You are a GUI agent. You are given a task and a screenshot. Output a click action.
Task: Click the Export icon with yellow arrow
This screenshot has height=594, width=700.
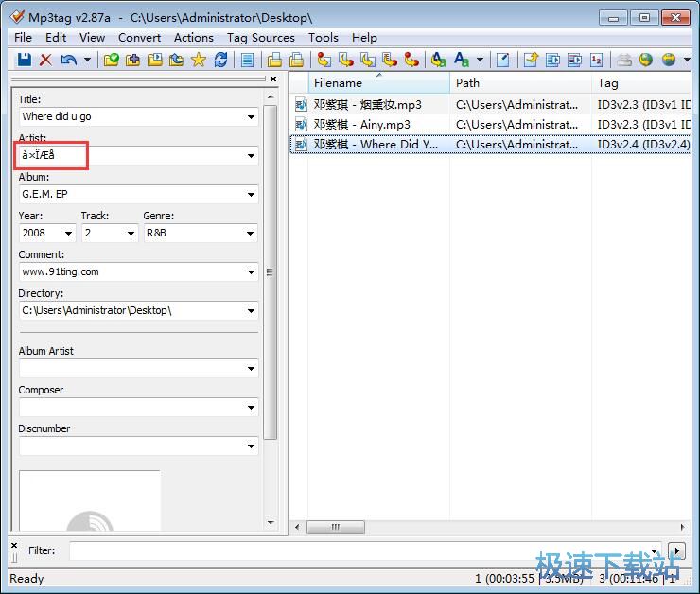[531, 60]
